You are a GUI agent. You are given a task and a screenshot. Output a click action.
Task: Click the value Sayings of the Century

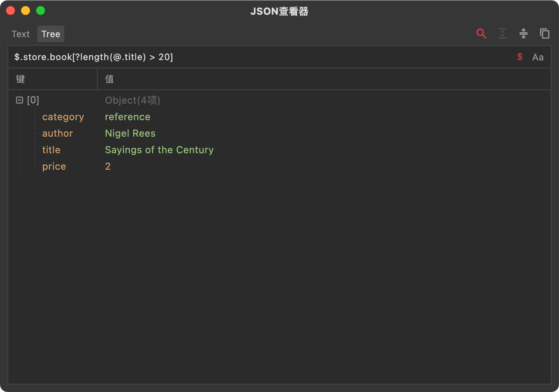pos(159,150)
